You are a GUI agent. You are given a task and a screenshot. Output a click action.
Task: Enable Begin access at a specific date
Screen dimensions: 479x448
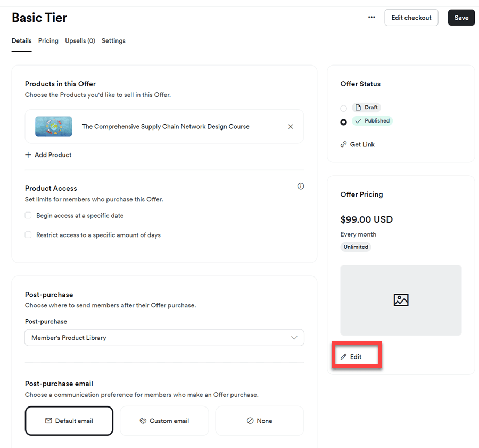pos(28,216)
